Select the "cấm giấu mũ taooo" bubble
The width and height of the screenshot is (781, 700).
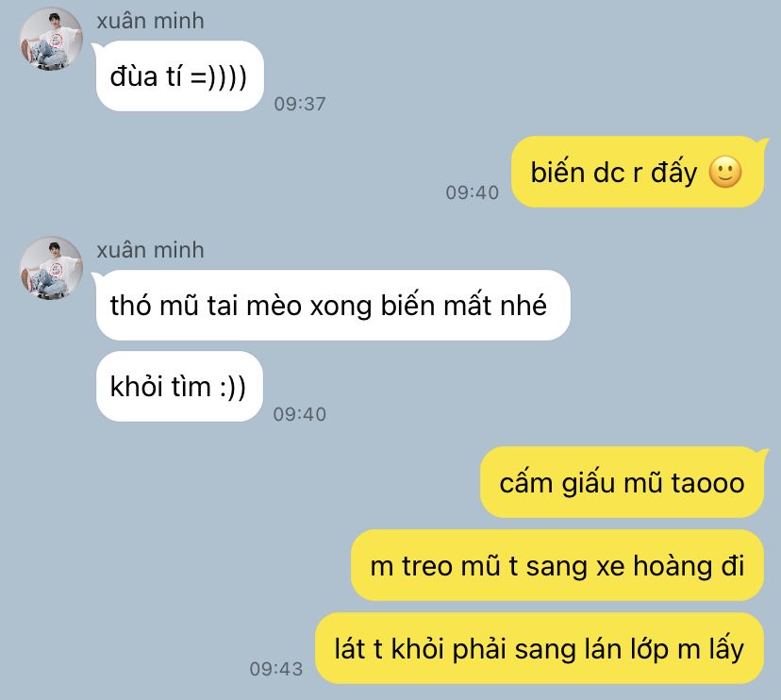tap(622, 482)
